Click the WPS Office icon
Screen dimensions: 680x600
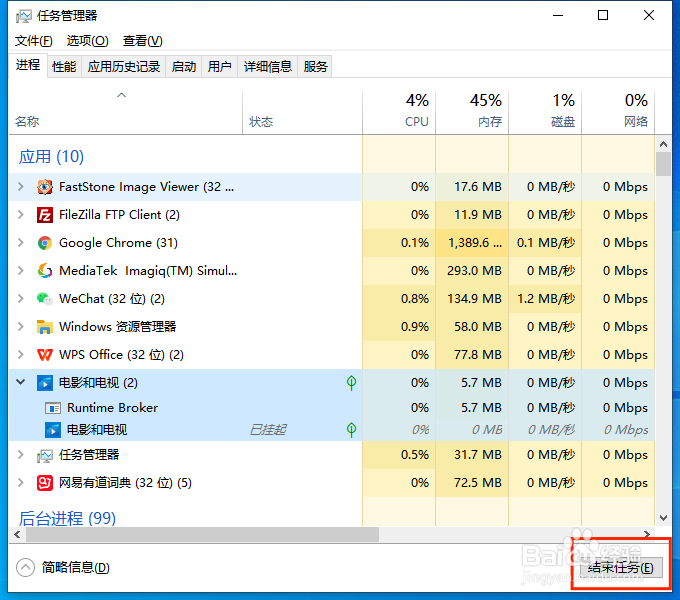tap(45, 355)
